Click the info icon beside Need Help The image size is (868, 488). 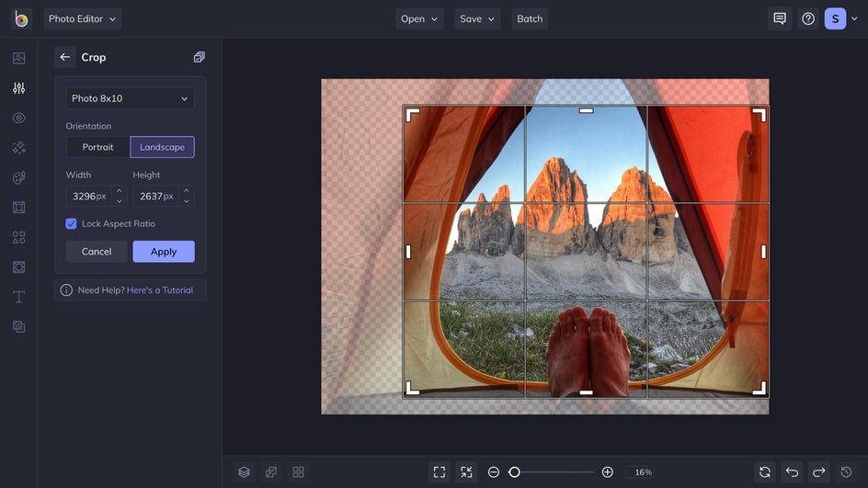tap(66, 289)
